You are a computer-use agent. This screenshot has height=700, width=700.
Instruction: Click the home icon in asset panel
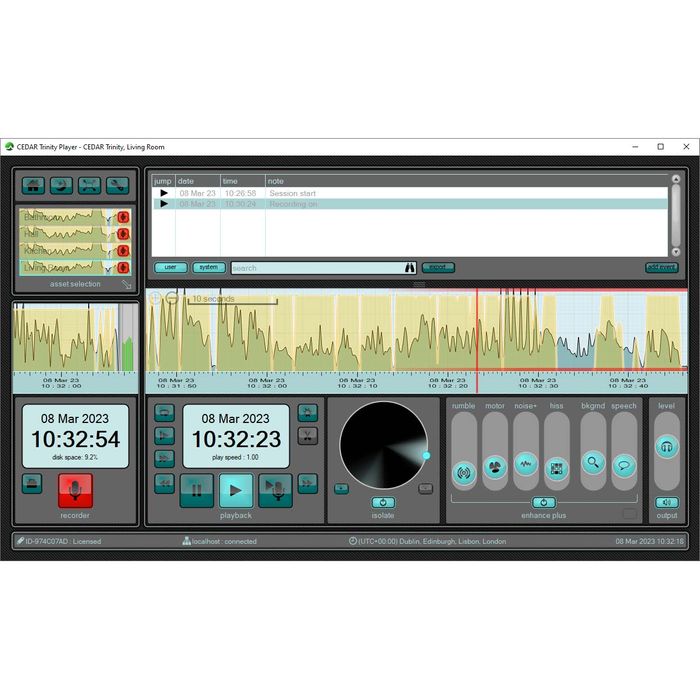33,185
